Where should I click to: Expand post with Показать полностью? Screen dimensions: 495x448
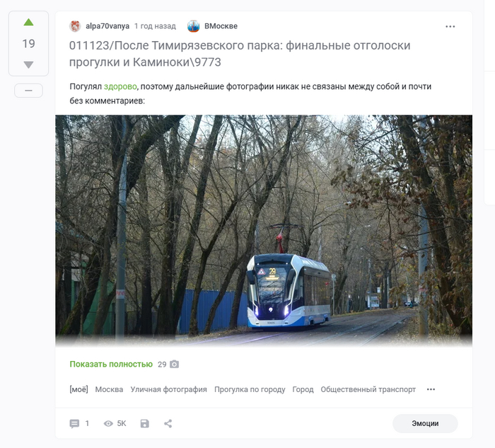point(111,364)
